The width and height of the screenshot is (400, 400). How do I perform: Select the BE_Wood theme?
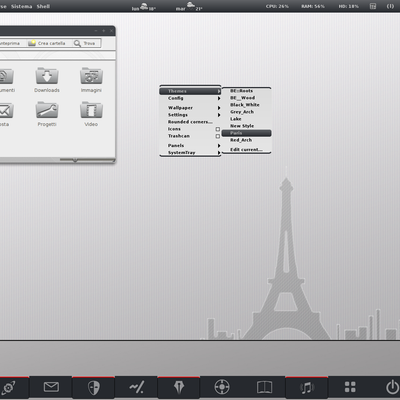click(246, 98)
